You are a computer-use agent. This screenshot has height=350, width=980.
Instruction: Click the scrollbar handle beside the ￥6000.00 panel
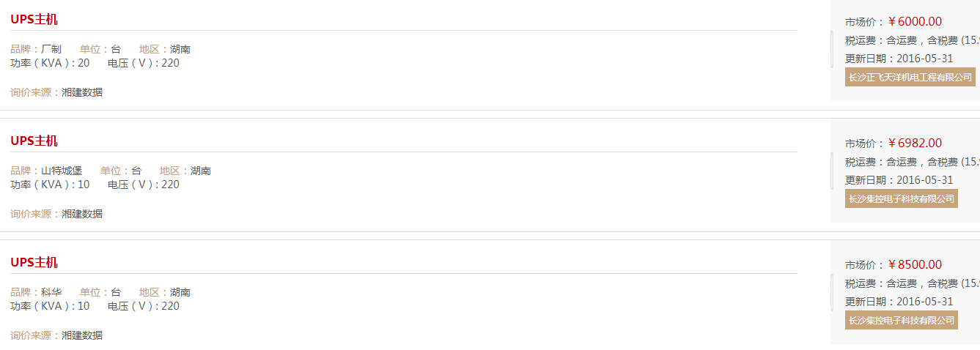832,49
